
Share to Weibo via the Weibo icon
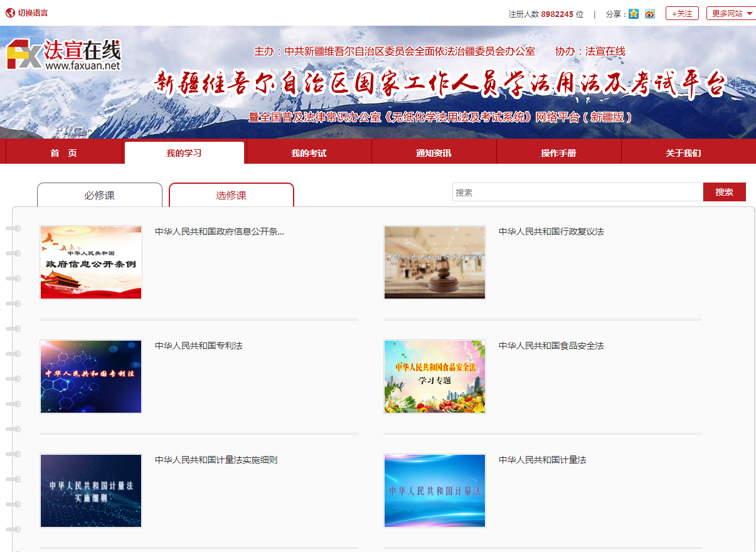click(x=650, y=14)
